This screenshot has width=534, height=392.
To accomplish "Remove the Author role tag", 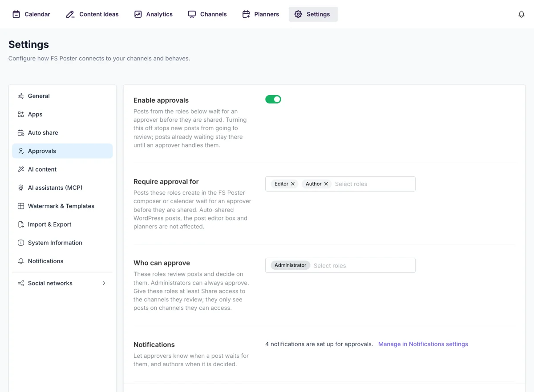I will tap(326, 184).
